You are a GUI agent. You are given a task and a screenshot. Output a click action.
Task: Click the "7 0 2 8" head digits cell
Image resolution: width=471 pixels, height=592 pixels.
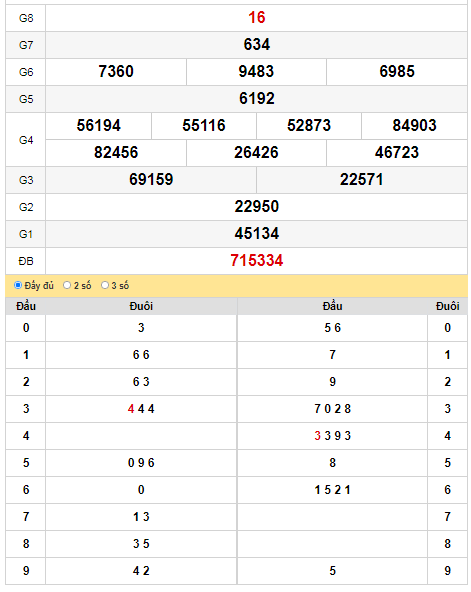tap(332, 409)
